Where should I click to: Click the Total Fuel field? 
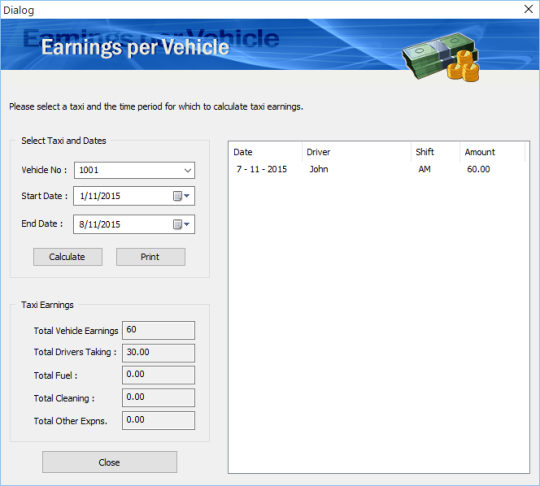tap(158, 375)
